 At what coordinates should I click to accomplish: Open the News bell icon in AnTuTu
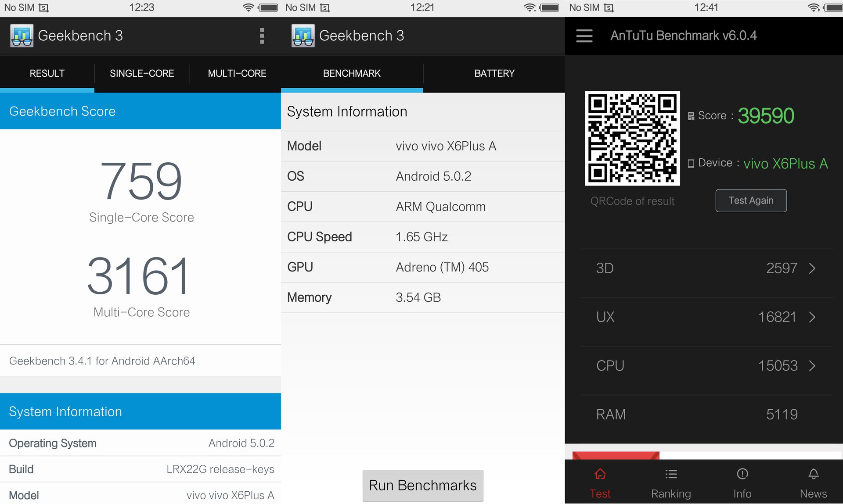tap(813, 474)
